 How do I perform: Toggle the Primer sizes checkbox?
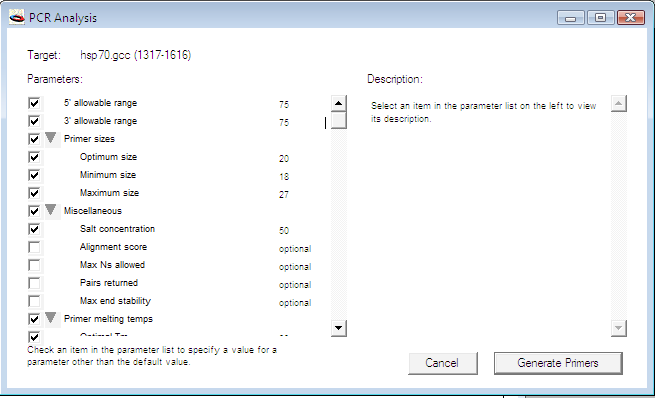34,139
